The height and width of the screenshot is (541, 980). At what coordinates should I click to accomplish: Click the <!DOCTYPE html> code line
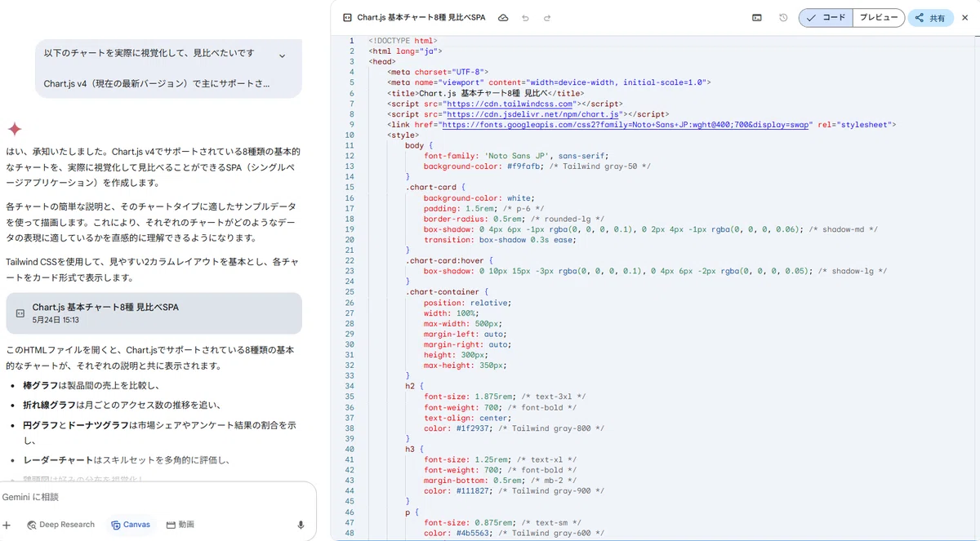coord(403,41)
